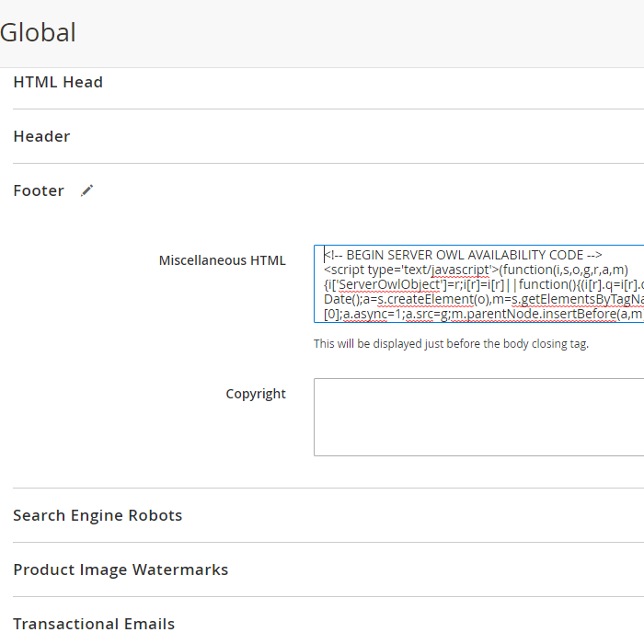The image size is (644, 644).
Task: Click the note 'This will be displayed just before the body closing tag.'
Action: (451, 344)
